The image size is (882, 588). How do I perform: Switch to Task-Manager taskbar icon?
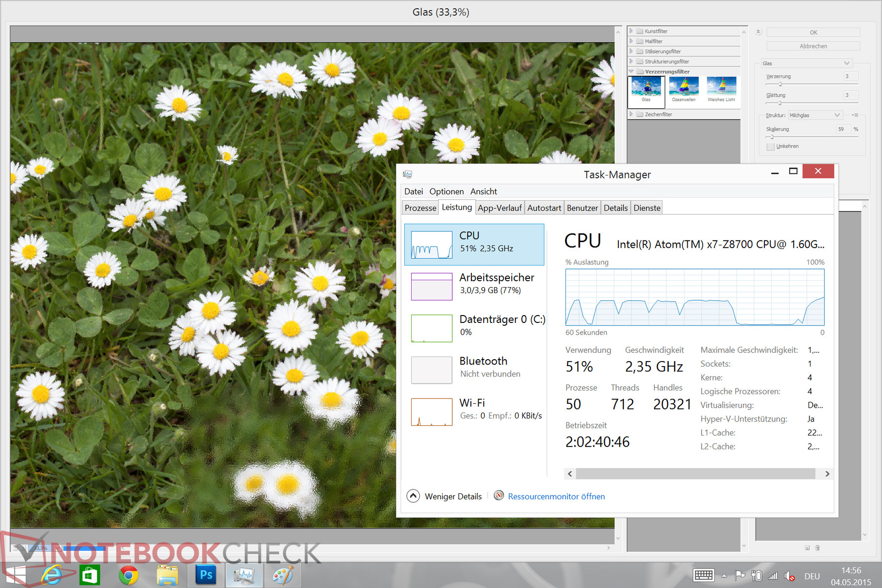tap(244, 575)
